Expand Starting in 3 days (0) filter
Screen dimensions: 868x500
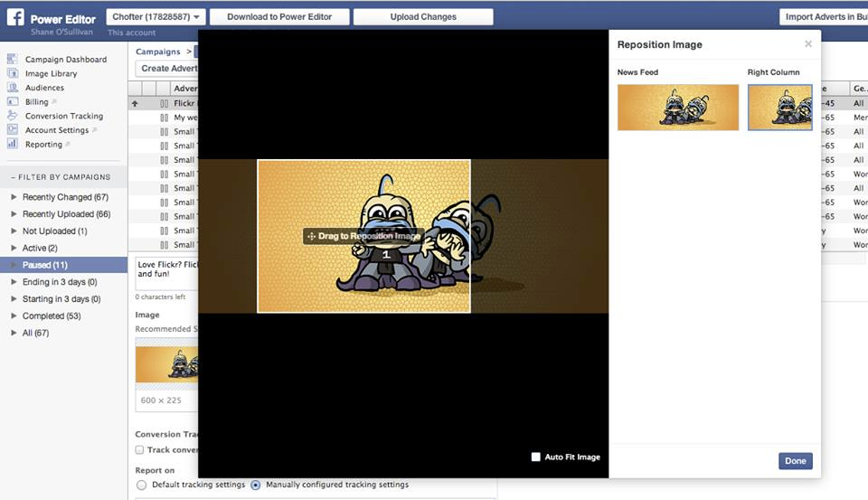pyautogui.click(x=14, y=299)
